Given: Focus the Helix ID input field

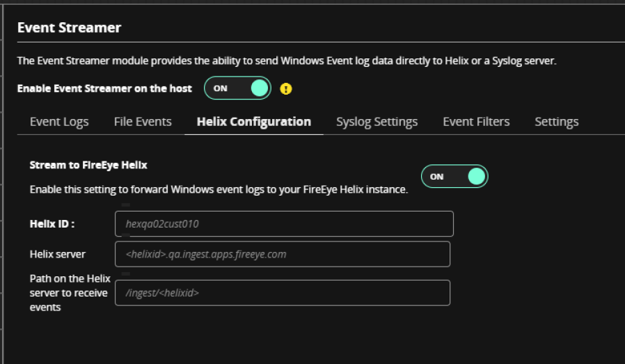Looking at the screenshot, I should (284, 223).
